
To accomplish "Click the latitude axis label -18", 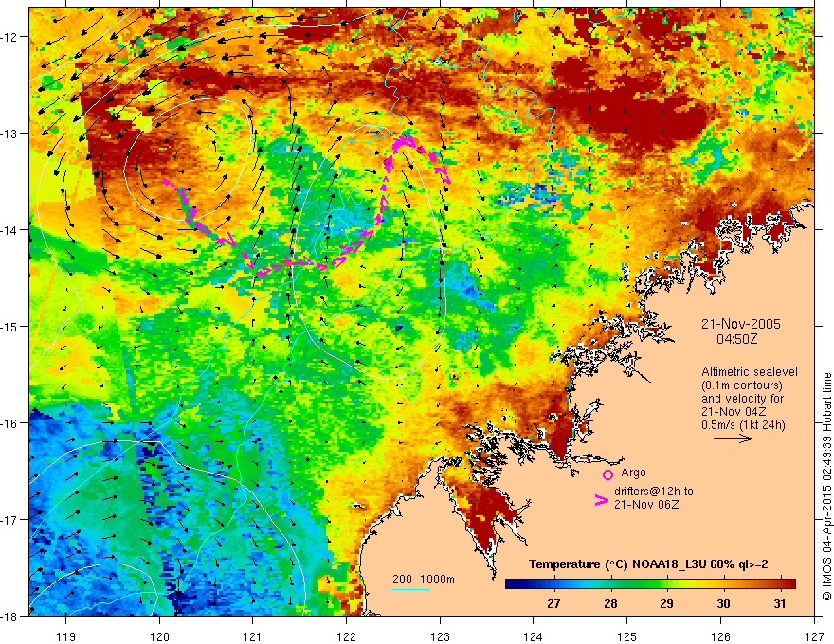I will coord(10,616).
